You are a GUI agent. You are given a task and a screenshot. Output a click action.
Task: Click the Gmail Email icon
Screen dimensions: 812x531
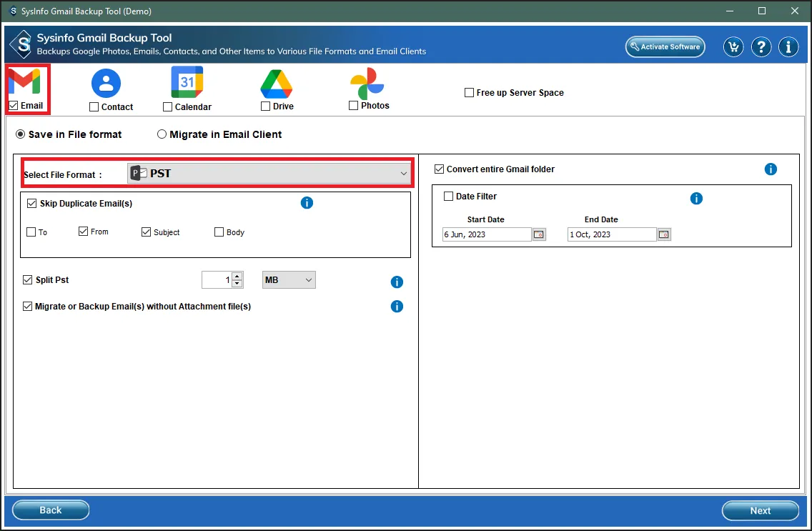[24, 81]
